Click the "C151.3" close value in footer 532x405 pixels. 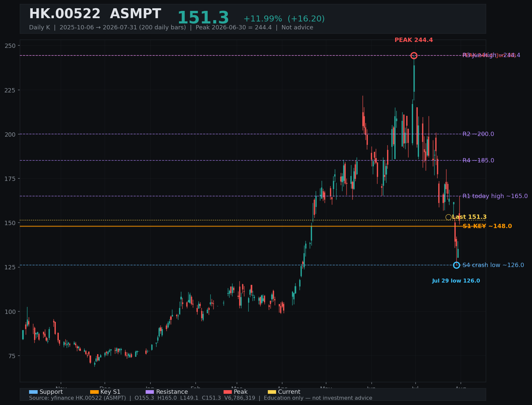(x=211, y=398)
